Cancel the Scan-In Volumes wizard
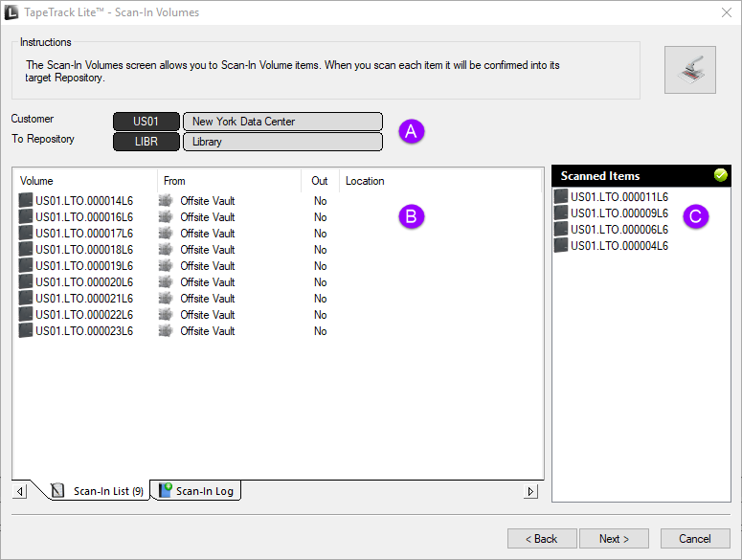742x560 pixels. [695, 538]
